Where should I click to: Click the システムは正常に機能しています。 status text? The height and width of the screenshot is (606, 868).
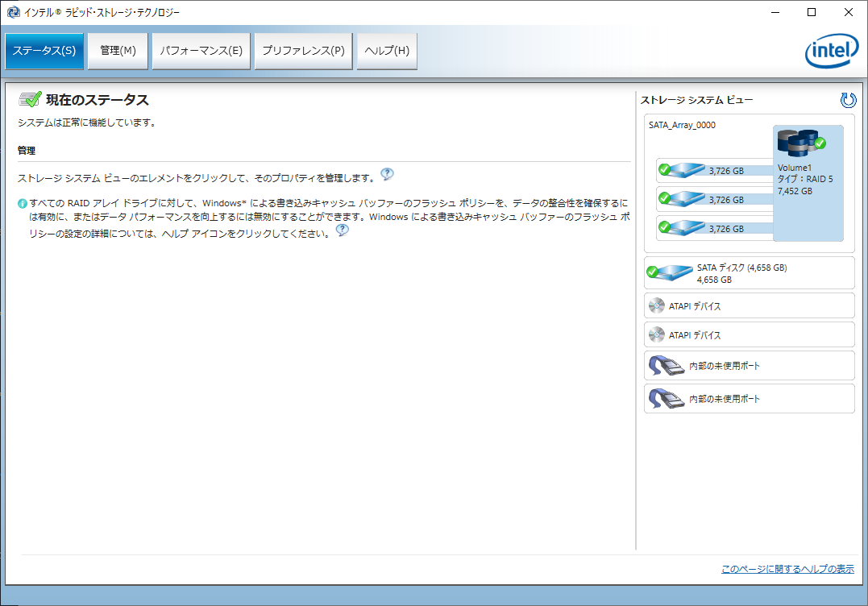pyautogui.click(x=88, y=122)
